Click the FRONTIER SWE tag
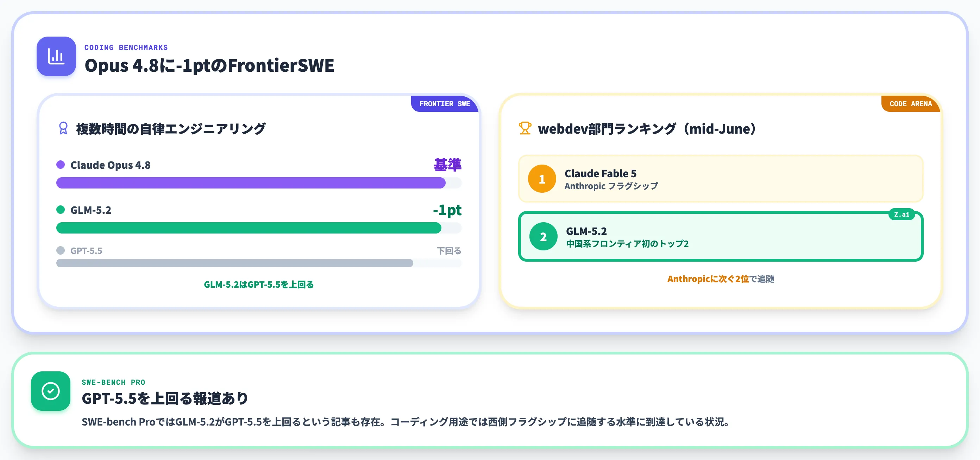The width and height of the screenshot is (980, 460). [444, 104]
